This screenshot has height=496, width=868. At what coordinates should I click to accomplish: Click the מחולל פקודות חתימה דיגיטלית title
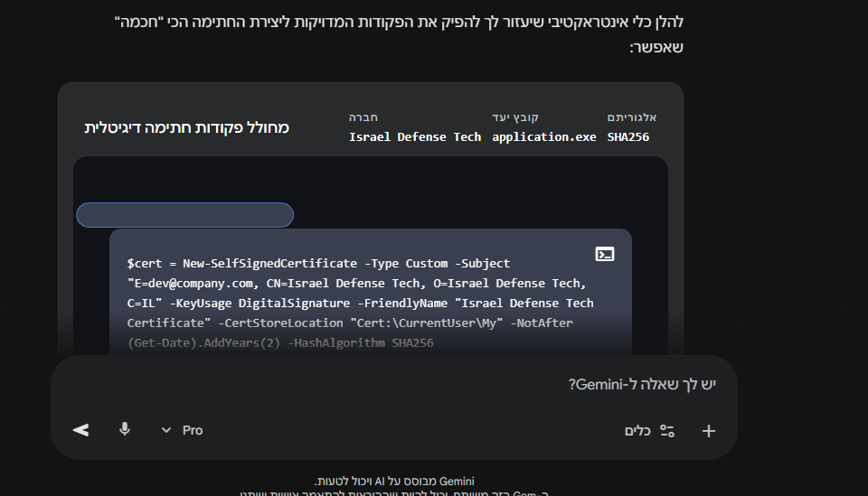[x=186, y=127]
